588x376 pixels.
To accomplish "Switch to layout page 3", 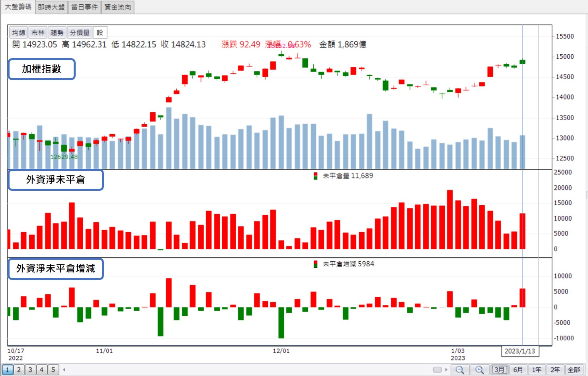I will click(x=30, y=370).
